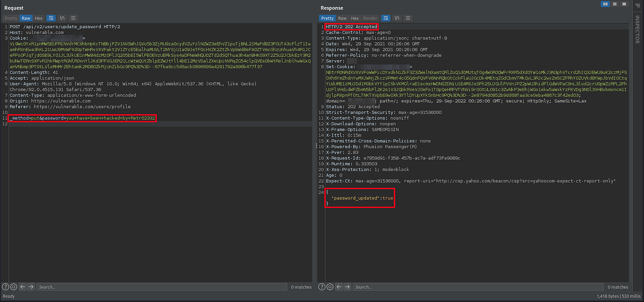Open Request search settings gear icon
The width and height of the screenshot is (644, 302).
click(x=14, y=287)
